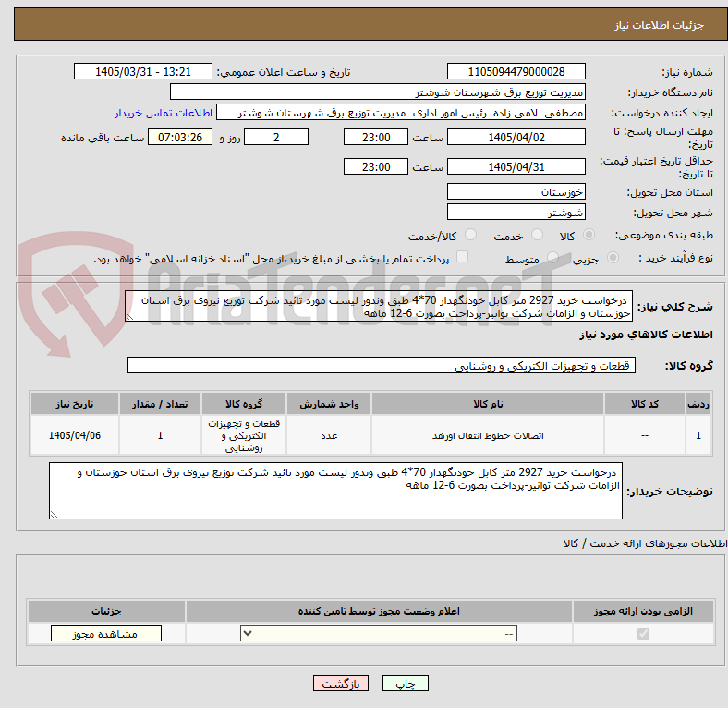This screenshot has height=708, width=728.
Task: Click the چاپ print button
Action: pyautogui.click(x=406, y=684)
